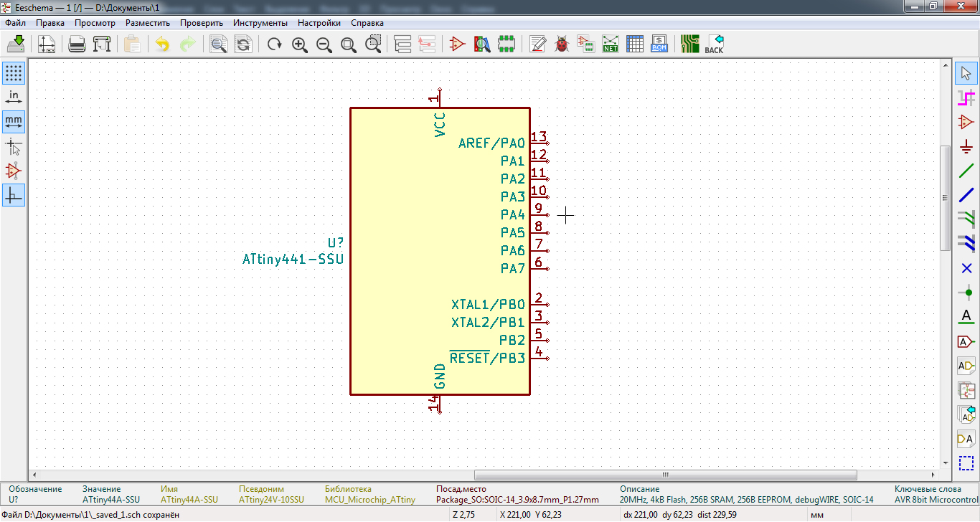980x522 pixels.
Task: Select the place power port tool
Action: tap(966, 146)
